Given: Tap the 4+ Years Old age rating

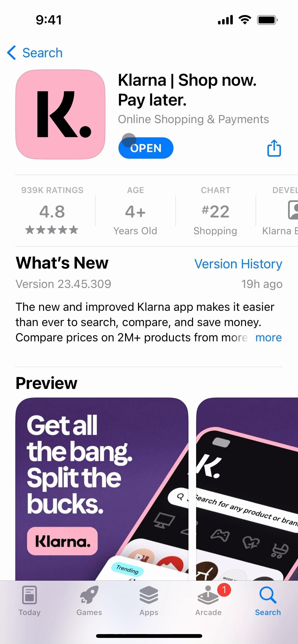Looking at the screenshot, I should (135, 211).
